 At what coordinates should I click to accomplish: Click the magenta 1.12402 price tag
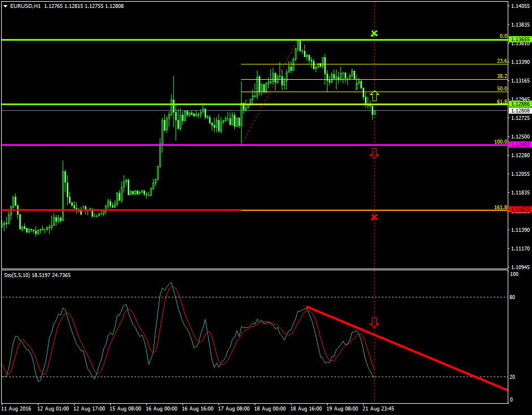point(519,145)
